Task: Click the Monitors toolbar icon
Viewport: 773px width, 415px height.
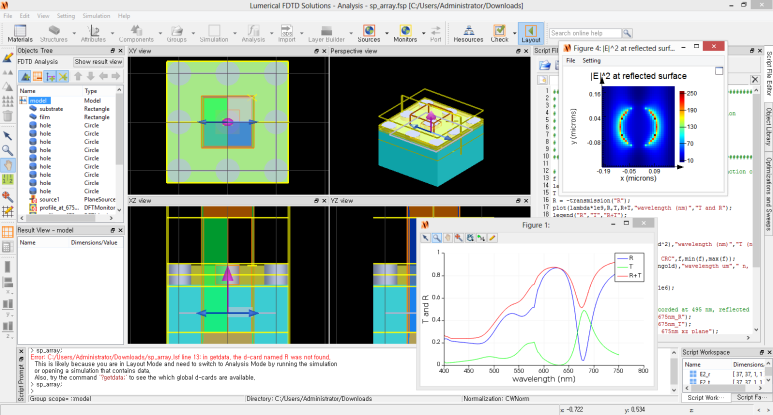Action: (405, 34)
